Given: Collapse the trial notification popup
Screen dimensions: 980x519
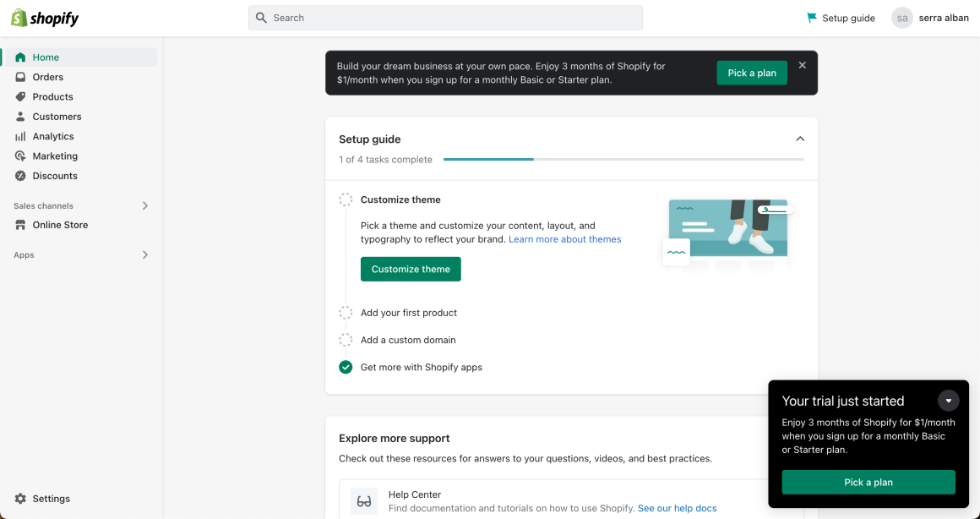Looking at the screenshot, I should click(x=948, y=400).
